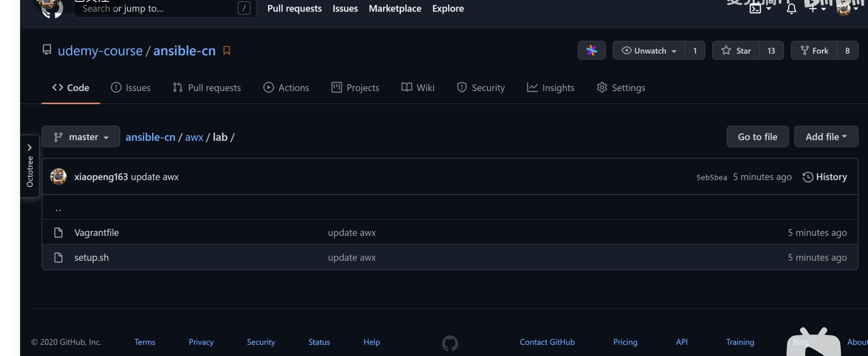Viewport: 868px width, 356px height.
Task: Click the footer Security link
Action: [261, 342]
